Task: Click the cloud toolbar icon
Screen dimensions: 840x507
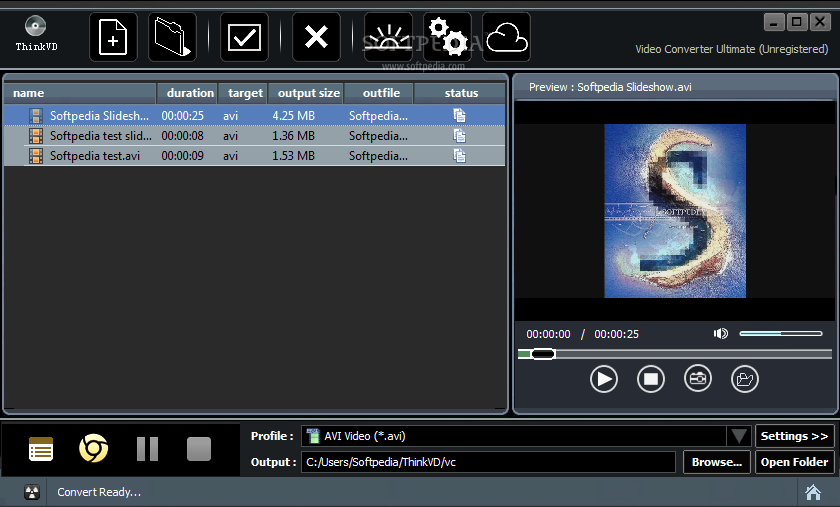Action: (x=507, y=37)
